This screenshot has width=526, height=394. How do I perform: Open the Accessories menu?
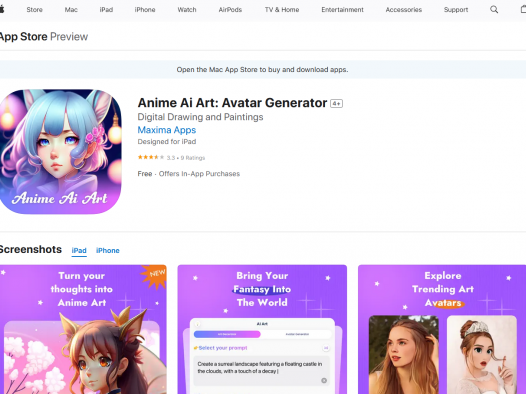pyautogui.click(x=404, y=10)
